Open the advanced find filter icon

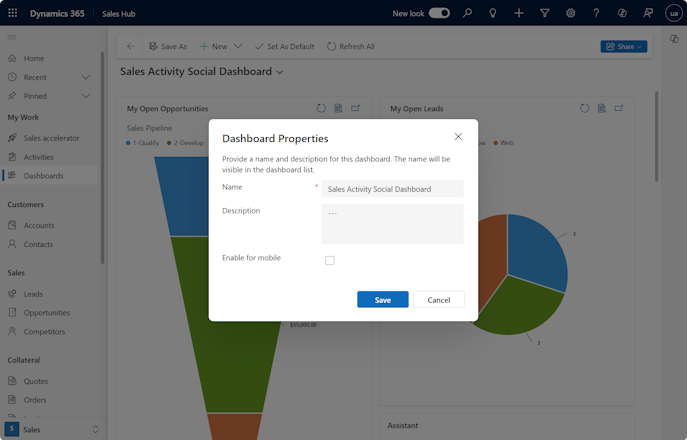(x=545, y=13)
